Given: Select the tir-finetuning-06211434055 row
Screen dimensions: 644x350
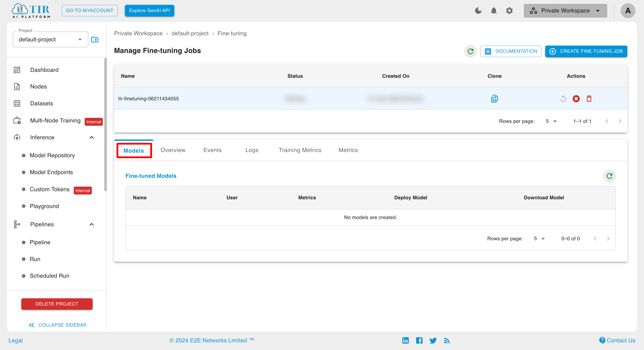Looking at the screenshot, I should point(370,99).
